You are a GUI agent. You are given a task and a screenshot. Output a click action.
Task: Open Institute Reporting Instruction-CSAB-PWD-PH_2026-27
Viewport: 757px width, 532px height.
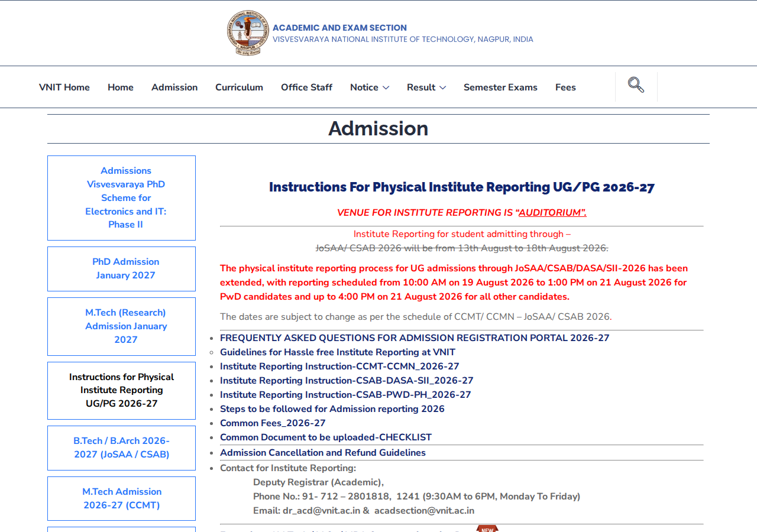pyautogui.click(x=345, y=395)
